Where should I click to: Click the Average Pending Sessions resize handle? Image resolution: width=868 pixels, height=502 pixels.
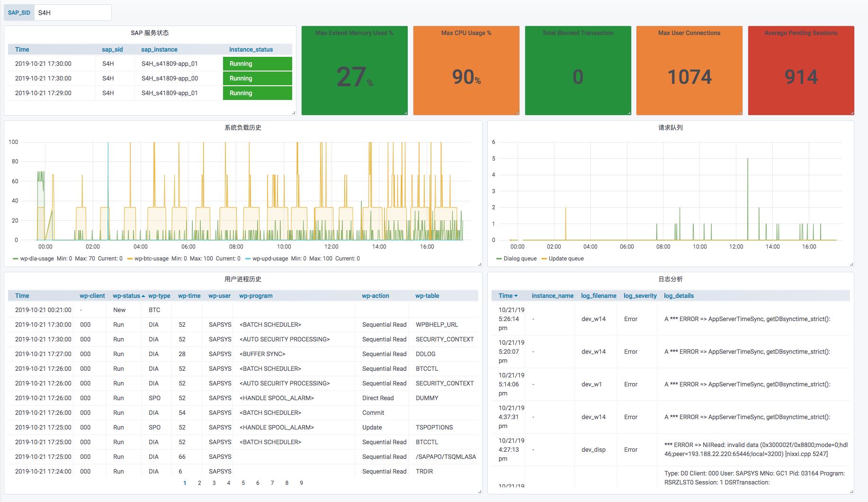pos(852,113)
